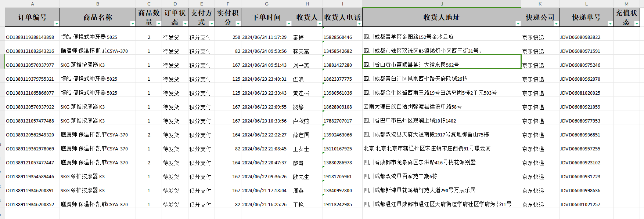This screenshot has height=219, width=644.
Task: Select column L header
Action: coord(586,4)
